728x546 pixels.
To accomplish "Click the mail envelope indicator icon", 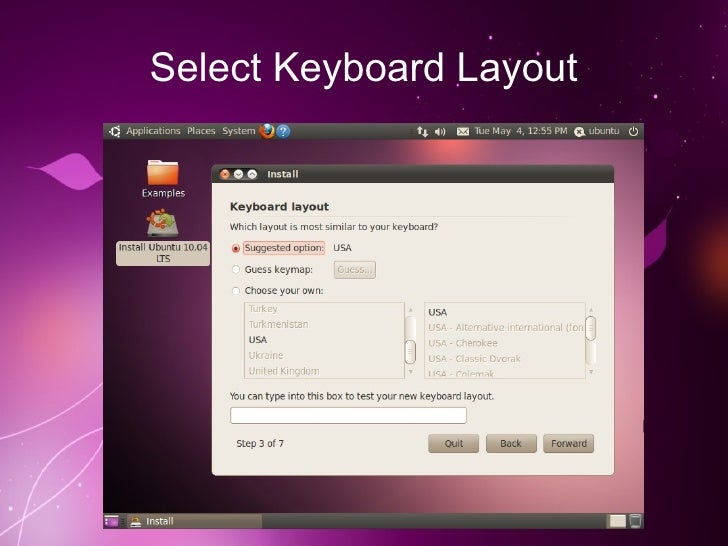I will 462,132.
